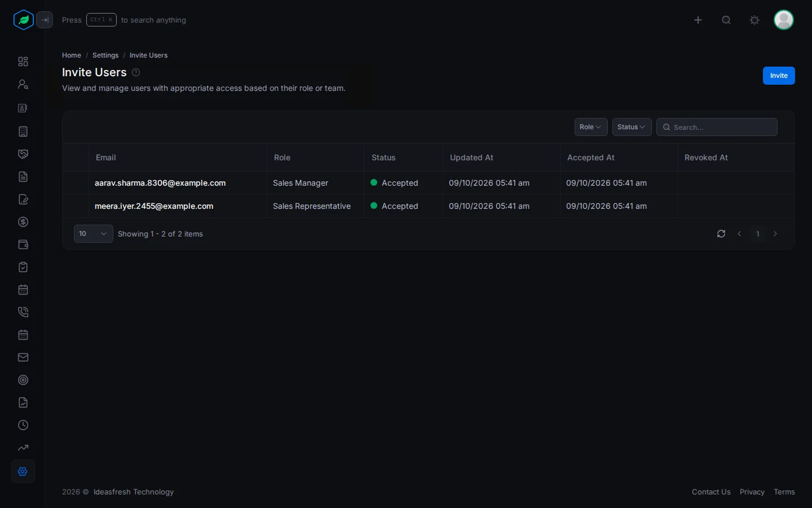
Task: Refresh the table with the reload icon
Action: pyautogui.click(x=721, y=234)
